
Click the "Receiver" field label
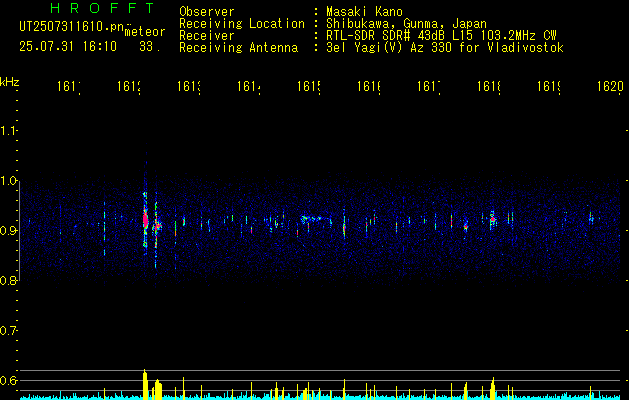pos(207,36)
